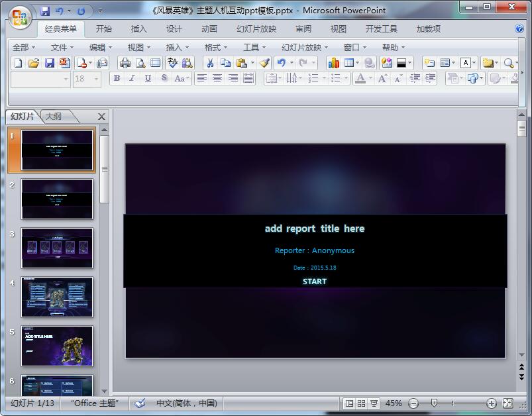Viewport: 532px width, 416px height.
Task: Click the fit slide to window icon
Action: coord(508,403)
